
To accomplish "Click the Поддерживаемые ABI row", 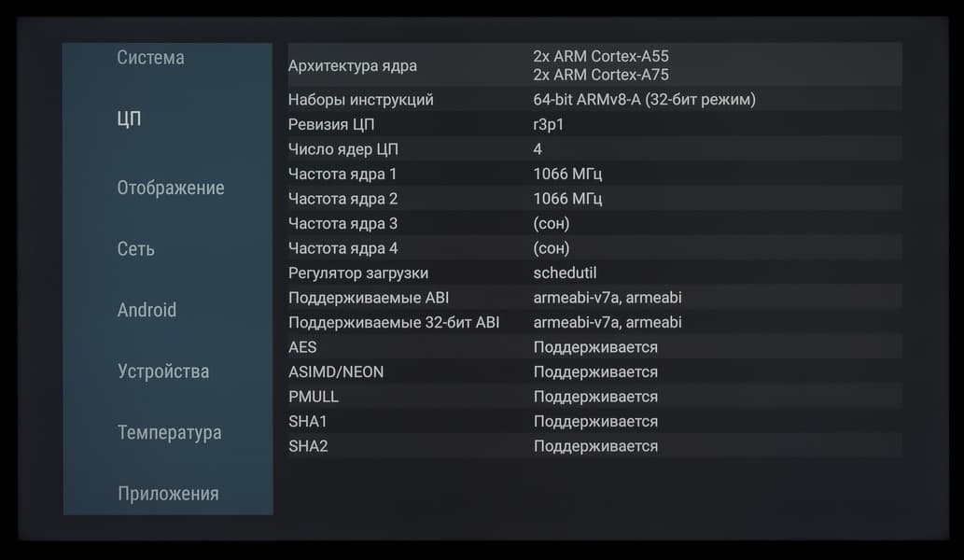I will (594, 298).
